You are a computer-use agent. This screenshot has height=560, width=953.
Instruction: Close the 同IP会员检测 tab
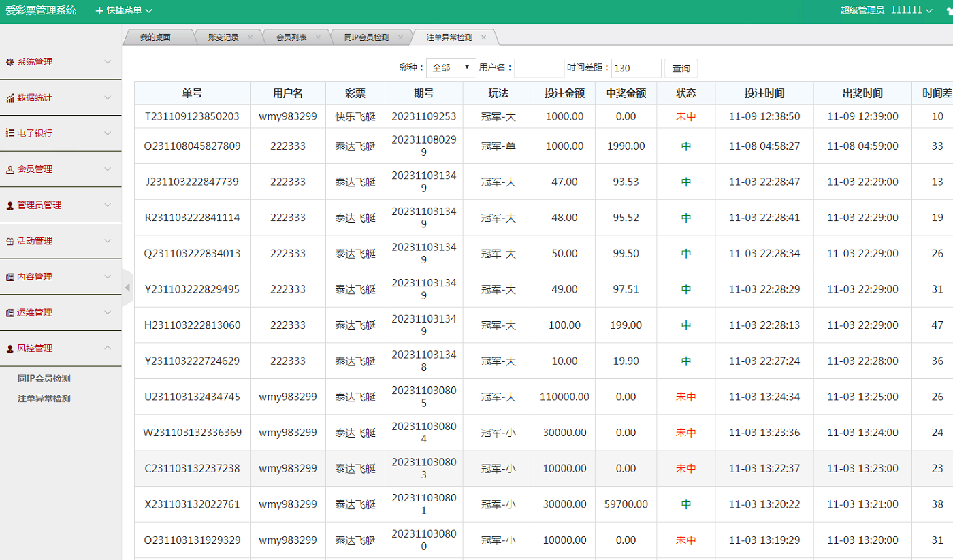[x=400, y=37]
